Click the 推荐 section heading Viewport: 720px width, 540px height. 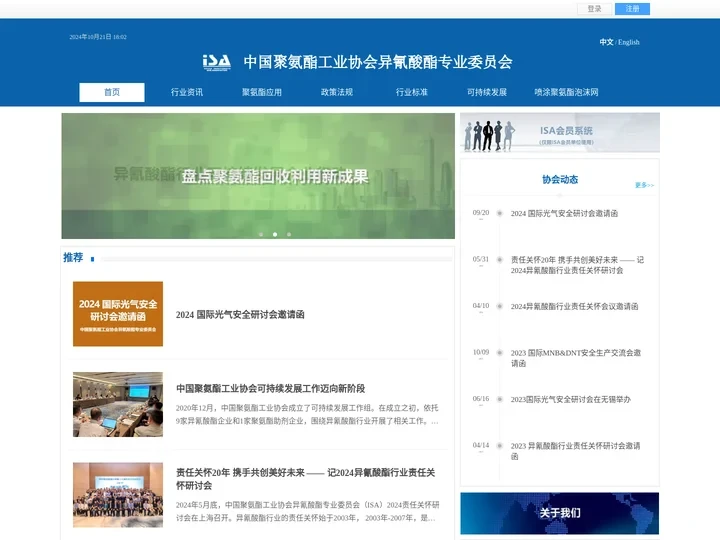click(73, 258)
